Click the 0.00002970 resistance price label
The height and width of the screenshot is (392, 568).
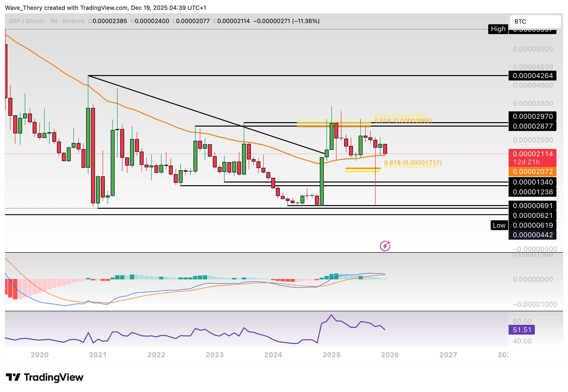(x=532, y=116)
